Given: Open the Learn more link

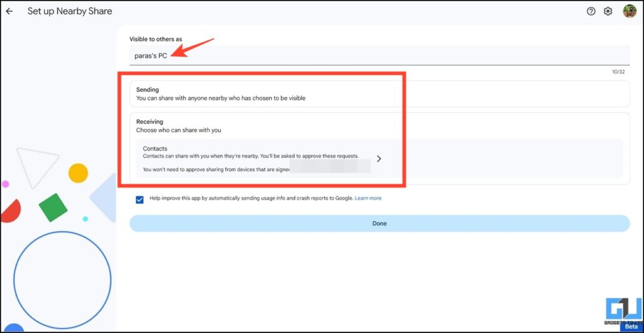Looking at the screenshot, I should [x=368, y=198].
